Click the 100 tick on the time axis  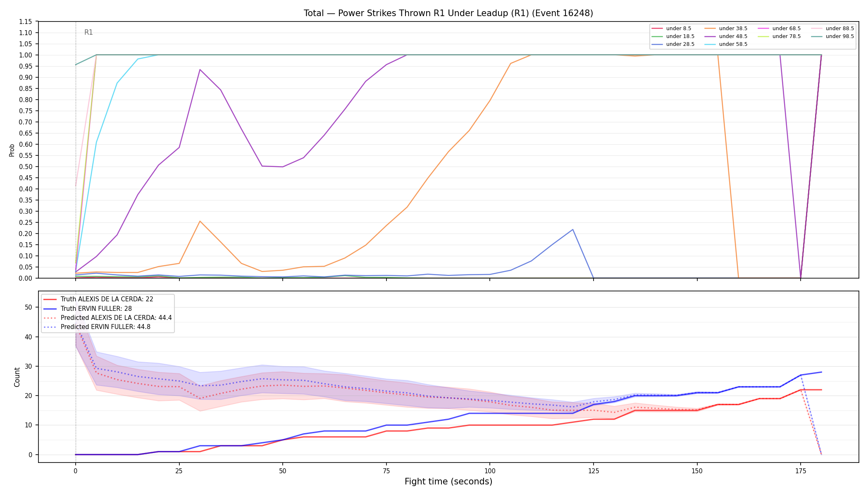490,470
